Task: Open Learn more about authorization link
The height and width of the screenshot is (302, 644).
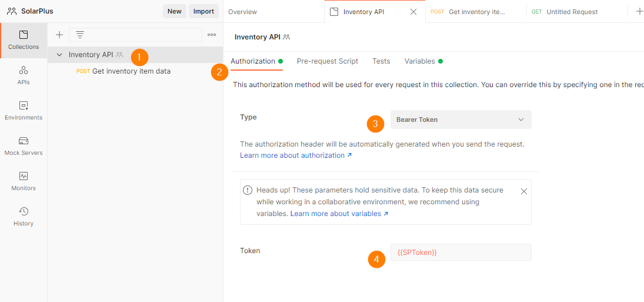Action: [296, 155]
